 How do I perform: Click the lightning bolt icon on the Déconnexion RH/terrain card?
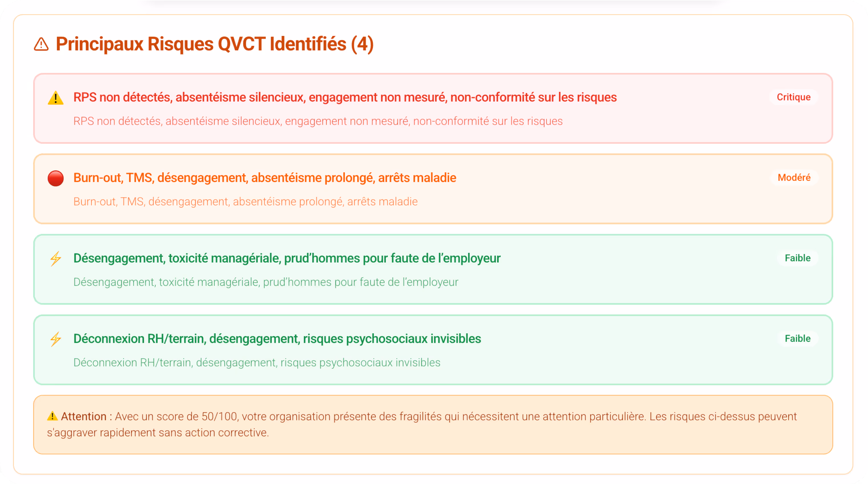point(56,339)
